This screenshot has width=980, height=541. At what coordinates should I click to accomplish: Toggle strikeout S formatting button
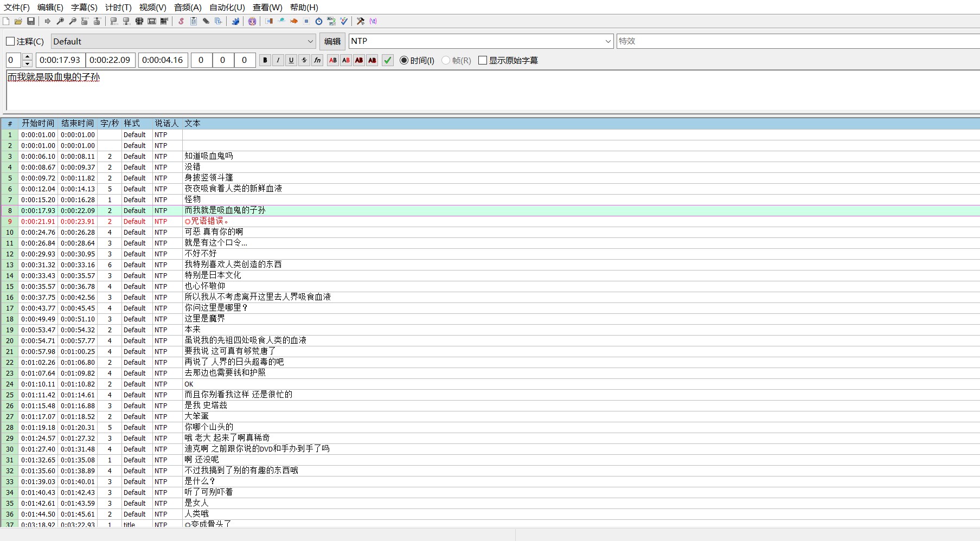click(304, 60)
